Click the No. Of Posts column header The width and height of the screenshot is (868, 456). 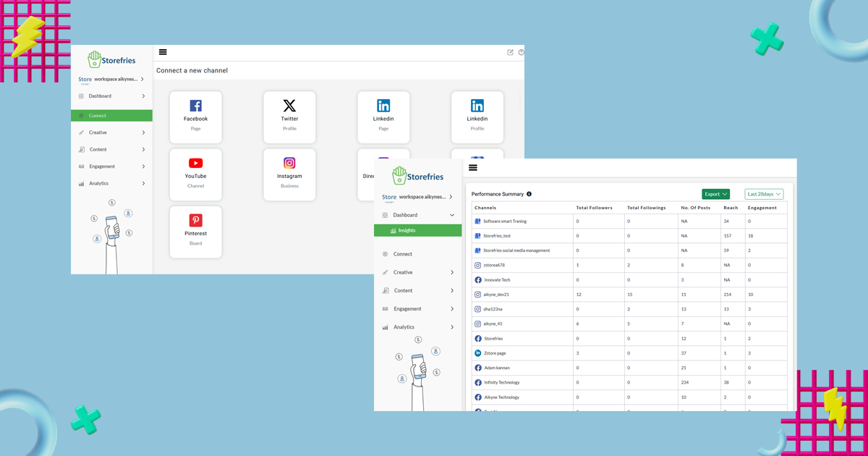[696, 208]
